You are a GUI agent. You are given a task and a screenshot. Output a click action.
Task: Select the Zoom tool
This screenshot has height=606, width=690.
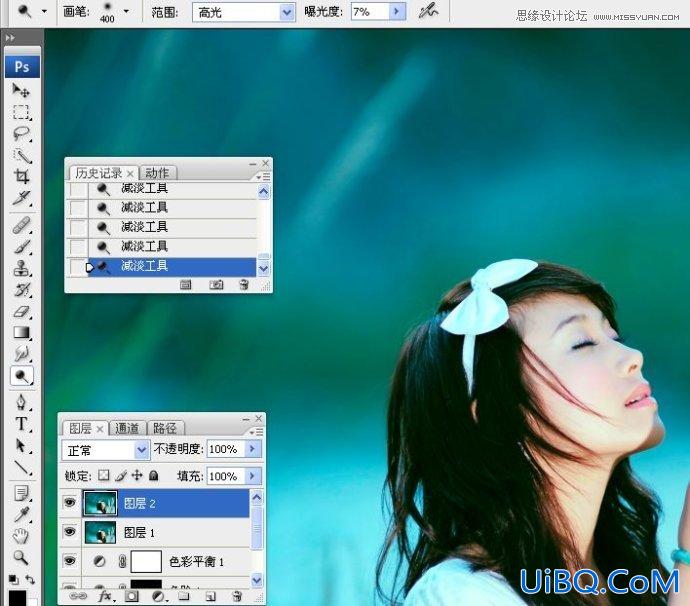point(21,558)
